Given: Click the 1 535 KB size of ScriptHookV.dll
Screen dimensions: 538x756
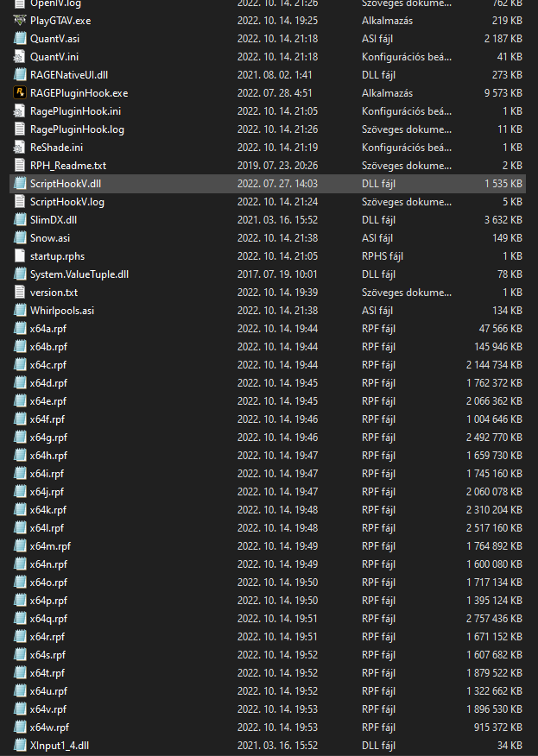Looking at the screenshot, I should (x=503, y=184).
